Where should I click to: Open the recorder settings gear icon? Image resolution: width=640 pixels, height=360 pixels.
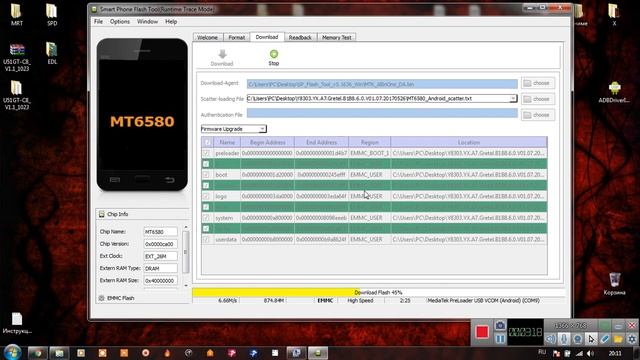[x=632, y=339]
